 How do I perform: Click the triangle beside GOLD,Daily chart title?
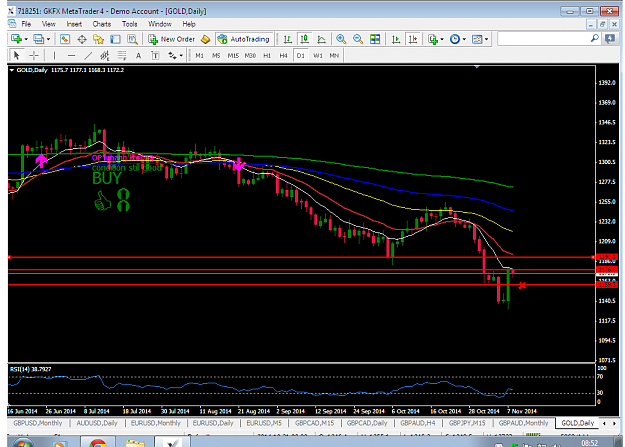(12, 70)
